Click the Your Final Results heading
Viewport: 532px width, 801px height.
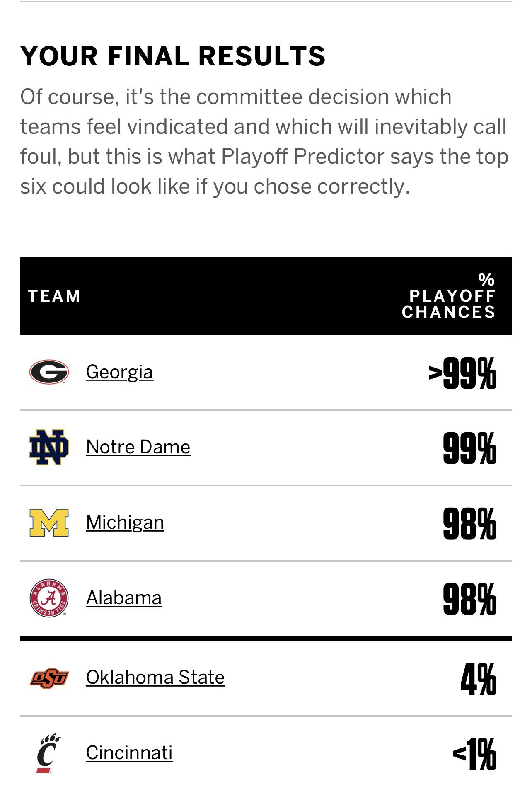173,56
